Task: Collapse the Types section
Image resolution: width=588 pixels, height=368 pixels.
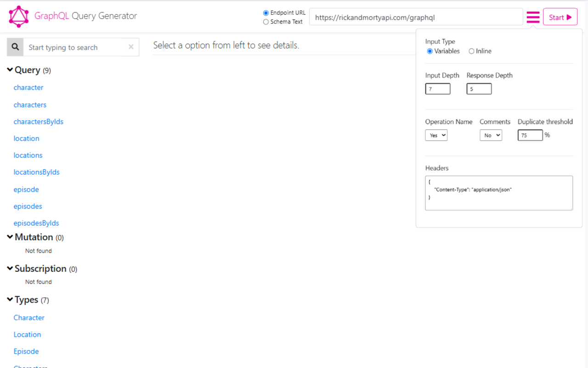Action: (10, 299)
